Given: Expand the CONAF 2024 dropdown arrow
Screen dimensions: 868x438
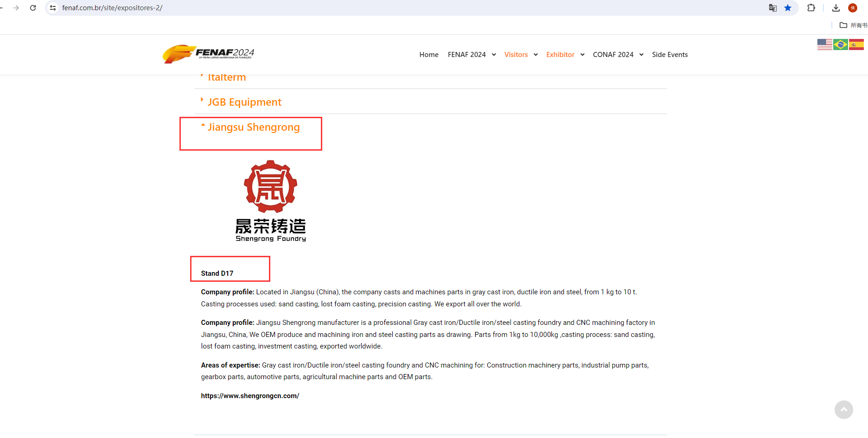Looking at the screenshot, I should coord(641,55).
